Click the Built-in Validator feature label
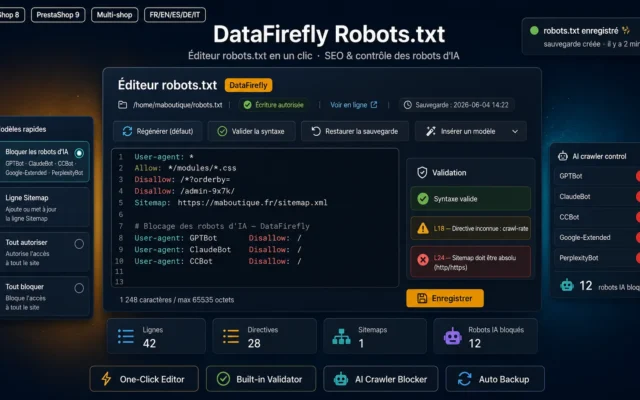This screenshot has height=400, width=640. (x=269, y=379)
